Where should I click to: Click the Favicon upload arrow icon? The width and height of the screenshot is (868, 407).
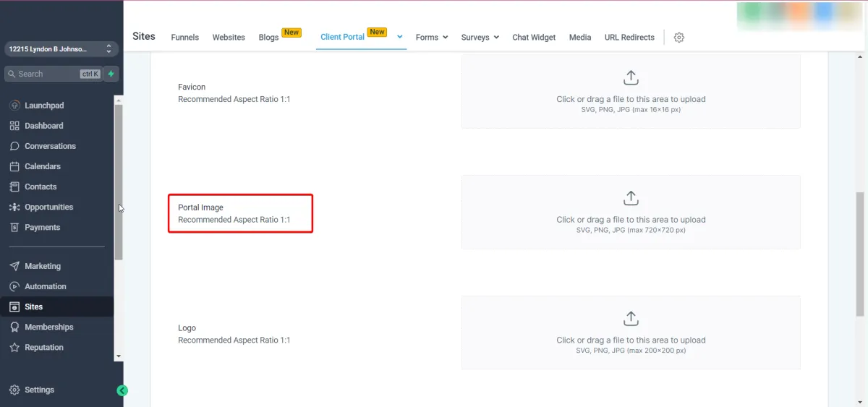point(631,77)
